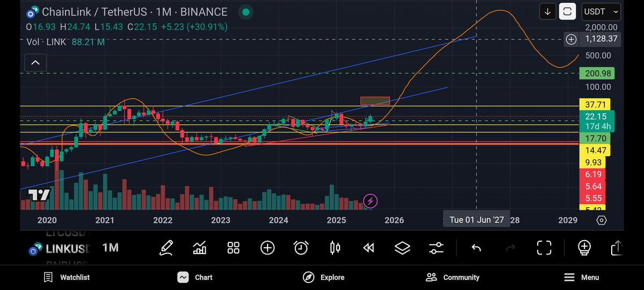This screenshot has width=644, height=290.
Task: Open chart settings sliders icon
Action: [436, 248]
